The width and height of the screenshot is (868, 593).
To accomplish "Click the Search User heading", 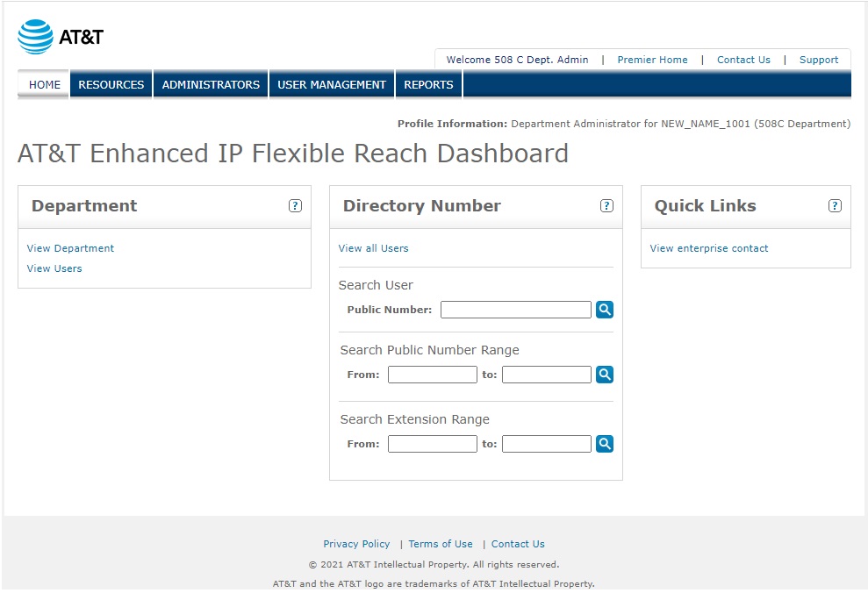I will pyautogui.click(x=376, y=285).
